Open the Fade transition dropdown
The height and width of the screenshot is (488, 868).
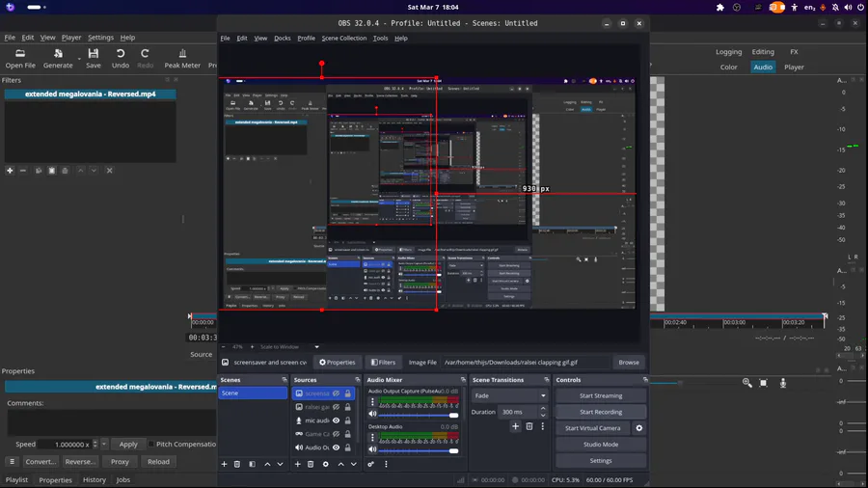coord(509,395)
